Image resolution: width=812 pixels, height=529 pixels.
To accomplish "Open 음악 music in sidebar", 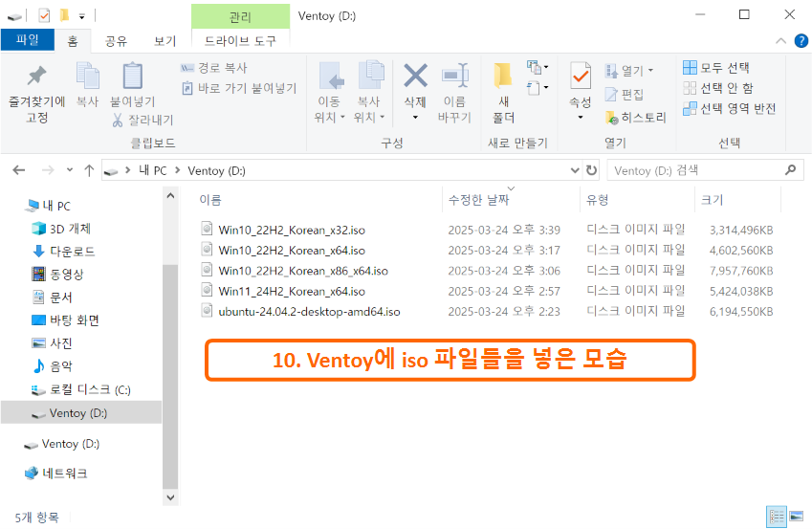I will 53,366.
